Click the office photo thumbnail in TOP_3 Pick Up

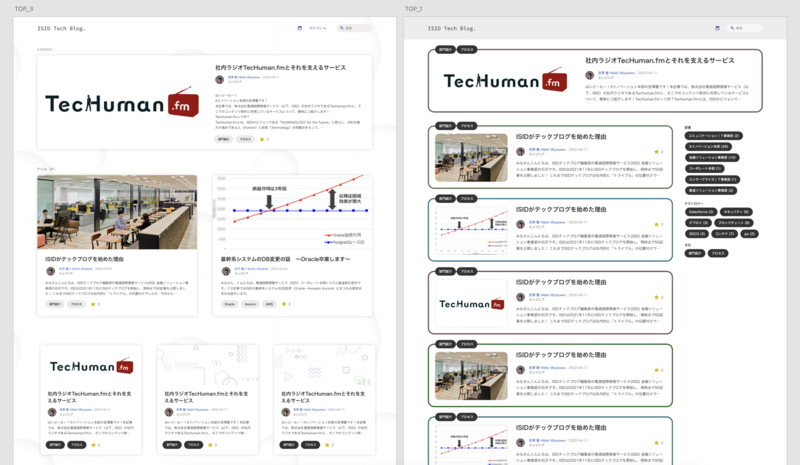click(117, 212)
